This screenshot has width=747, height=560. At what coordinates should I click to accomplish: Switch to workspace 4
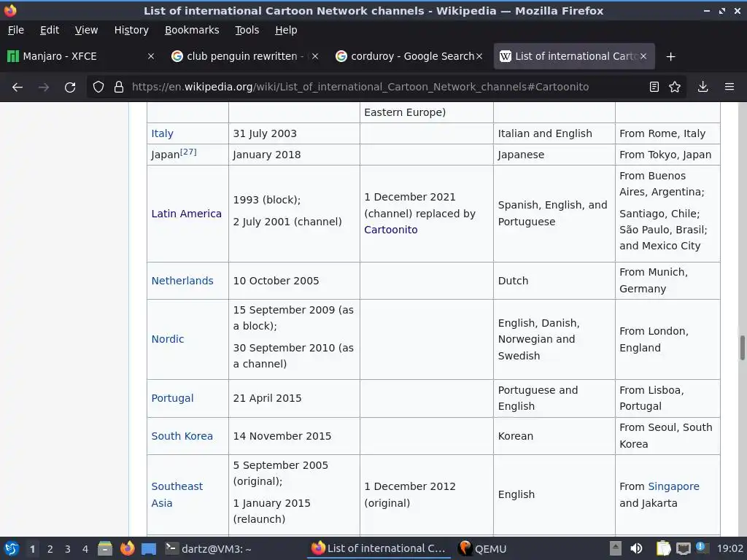[x=85, y=549]
